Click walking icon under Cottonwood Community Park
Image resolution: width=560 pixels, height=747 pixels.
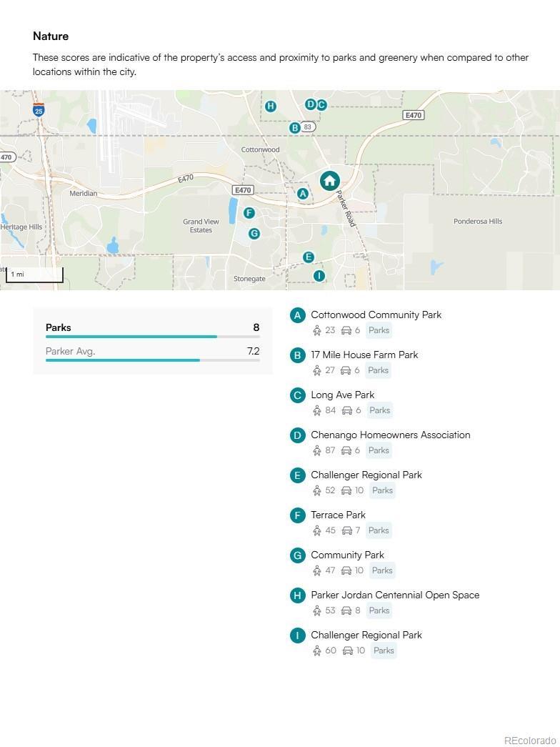click(x=317, y=330)
